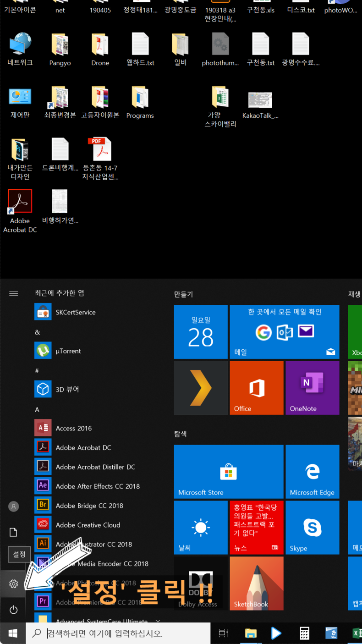
Task: Select the 만들기 tile group header
Action: point(184,294)
